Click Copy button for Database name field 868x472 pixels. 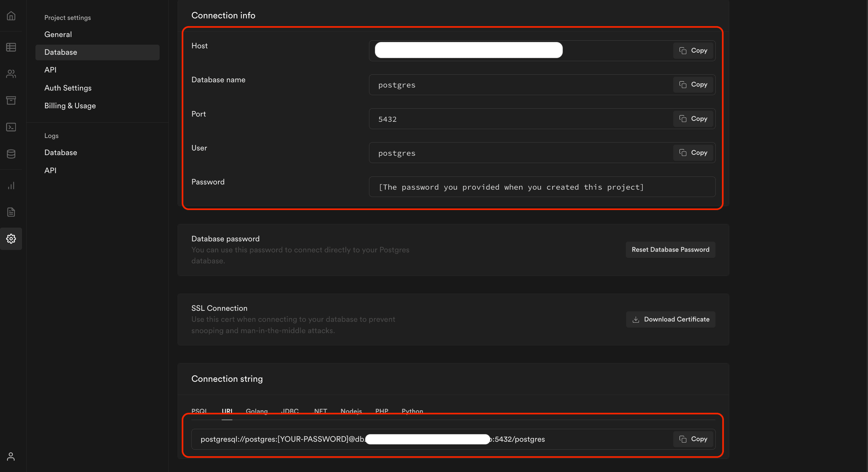pyautogui.click(x=693, y=84)
